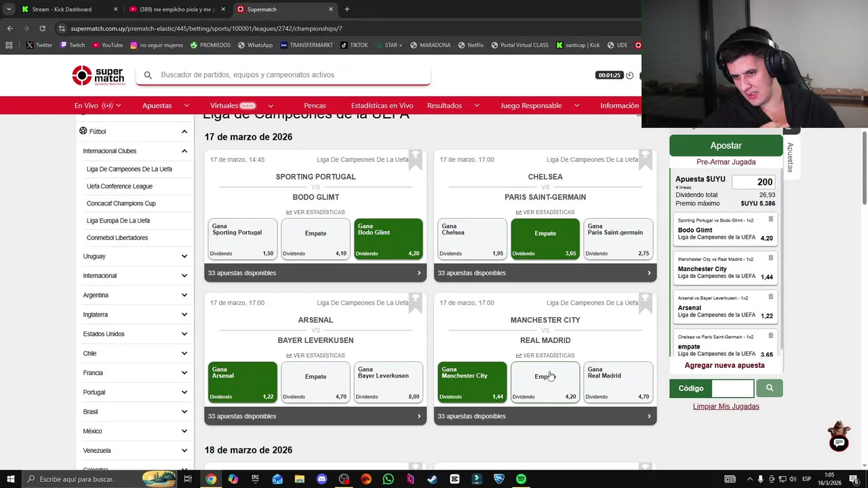
Task: Click the green search button next to Código
Action: [769, 388]
